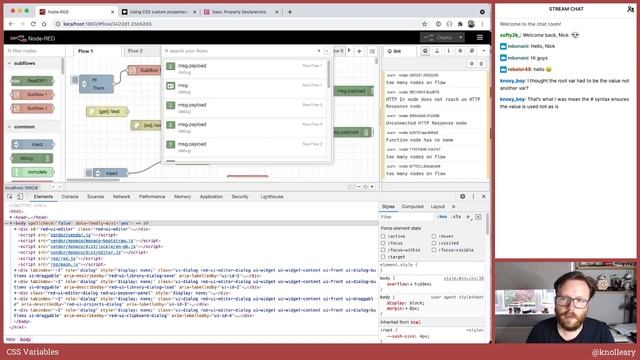Toggle the device toolbar in DevTools

tap(19, 197)
